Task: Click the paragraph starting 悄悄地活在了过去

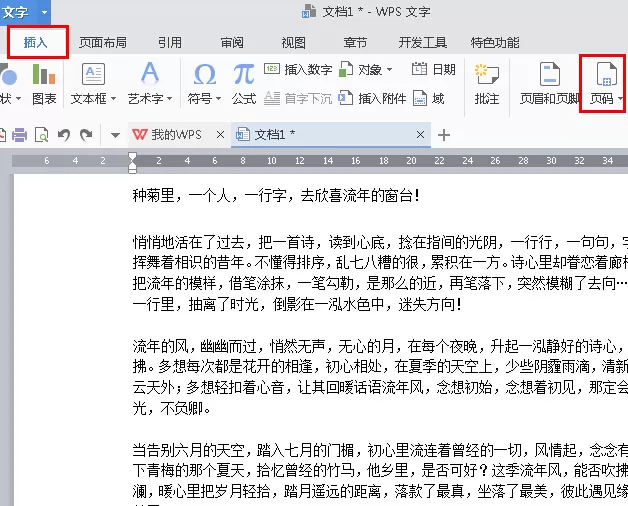Action: pos(380,273)
